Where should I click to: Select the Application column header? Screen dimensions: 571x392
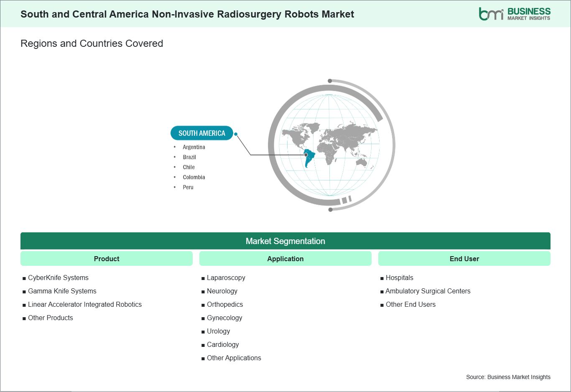point(285,259)
